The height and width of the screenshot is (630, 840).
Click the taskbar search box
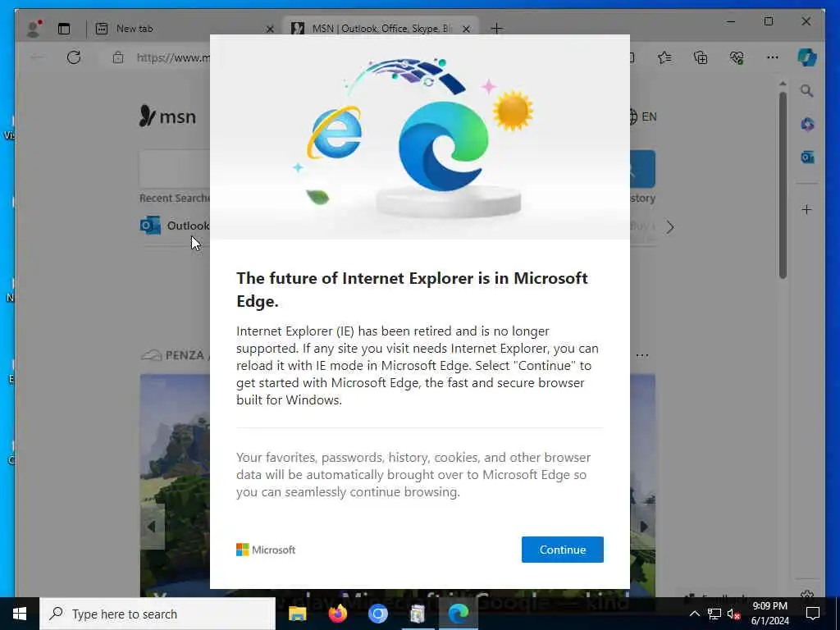[x=157, y=614]
